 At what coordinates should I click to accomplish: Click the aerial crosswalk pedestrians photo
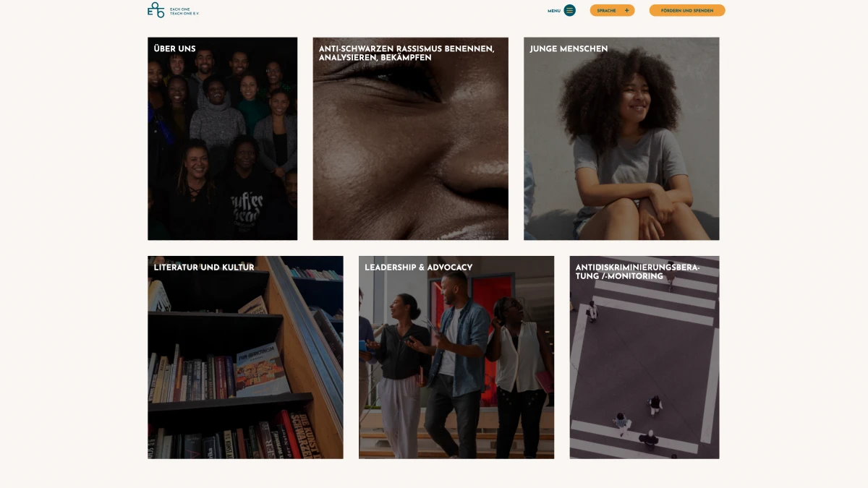tap(644, 357)
